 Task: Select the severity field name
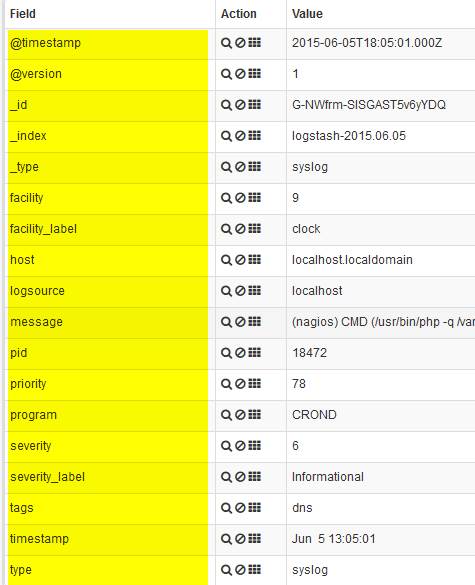pos(31,446)
